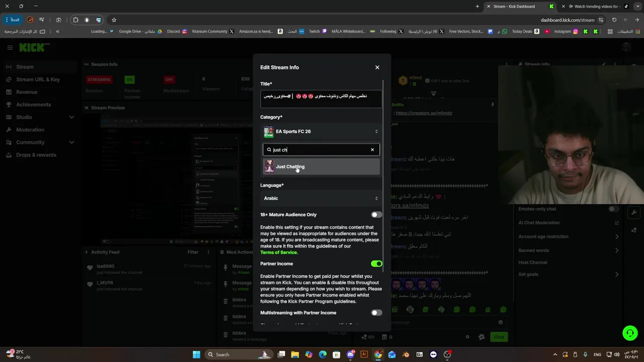Click inside the category search field
The image size is (644, 362).
coord(321,150)
